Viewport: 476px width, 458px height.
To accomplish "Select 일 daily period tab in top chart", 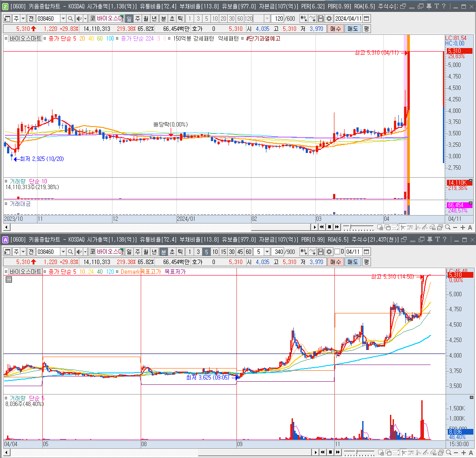I will click(x=129, y=19).
